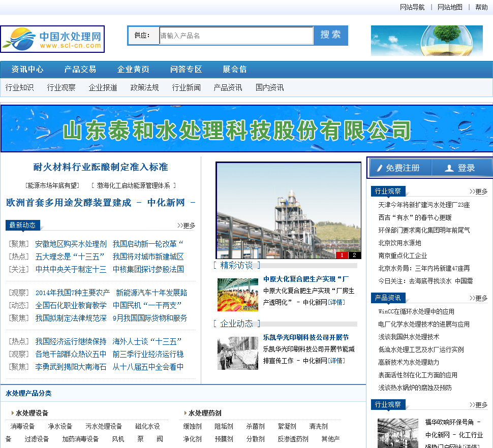Open 缓蚀剂 product category
Image resolution: width=493 pixels, height=448 pixels.
coord(193,426)
